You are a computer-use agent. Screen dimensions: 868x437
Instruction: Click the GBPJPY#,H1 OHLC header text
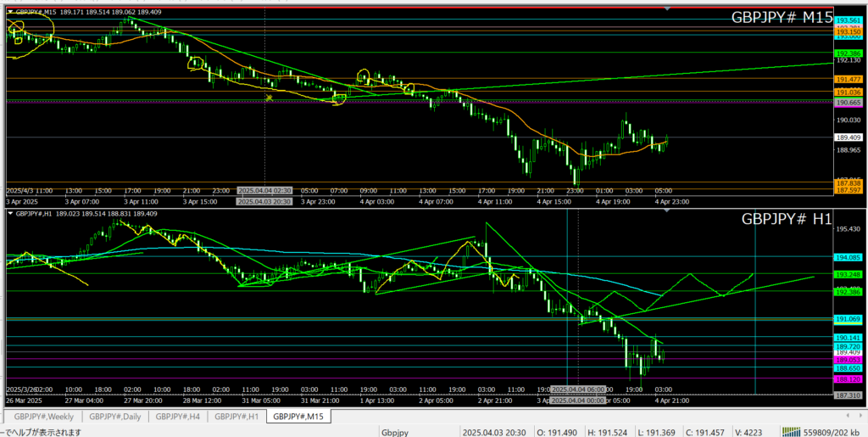click(86, 213)
